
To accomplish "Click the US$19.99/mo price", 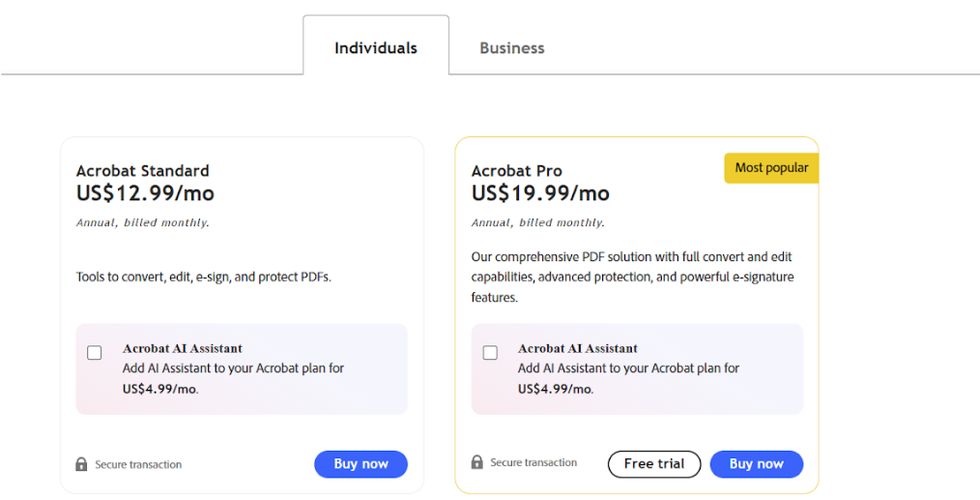I will pos(540,193).
